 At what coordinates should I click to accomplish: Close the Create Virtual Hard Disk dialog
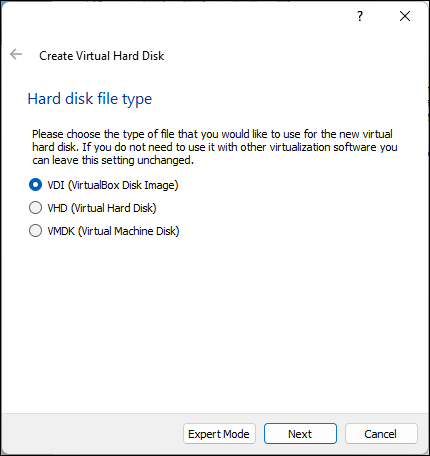pyautogui.click(x=405, y=16)
